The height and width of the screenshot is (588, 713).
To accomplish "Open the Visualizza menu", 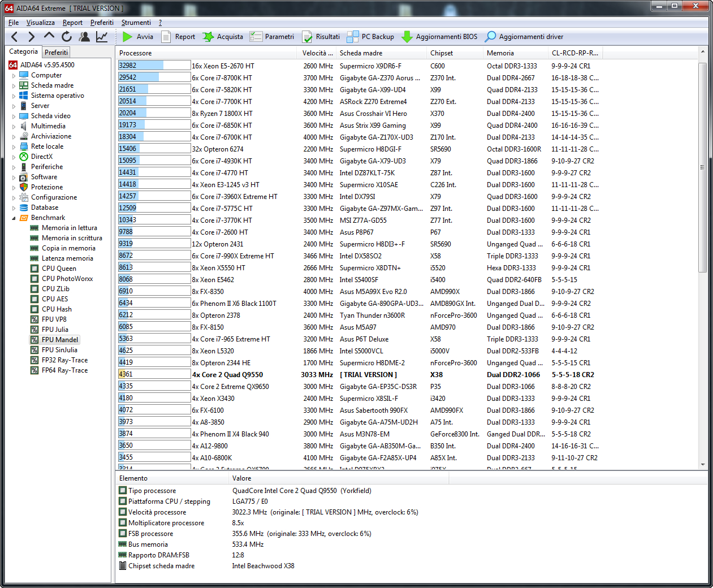I will coord(40,23).
